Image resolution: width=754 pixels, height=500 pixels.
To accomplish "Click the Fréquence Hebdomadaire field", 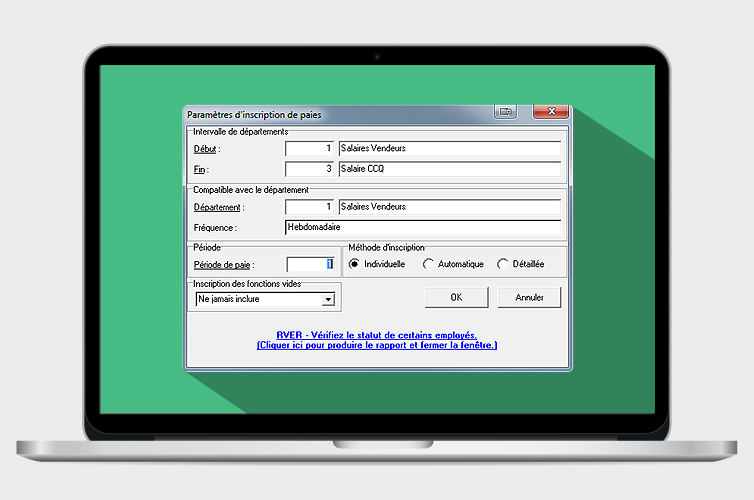I will [x=423, y=227].
